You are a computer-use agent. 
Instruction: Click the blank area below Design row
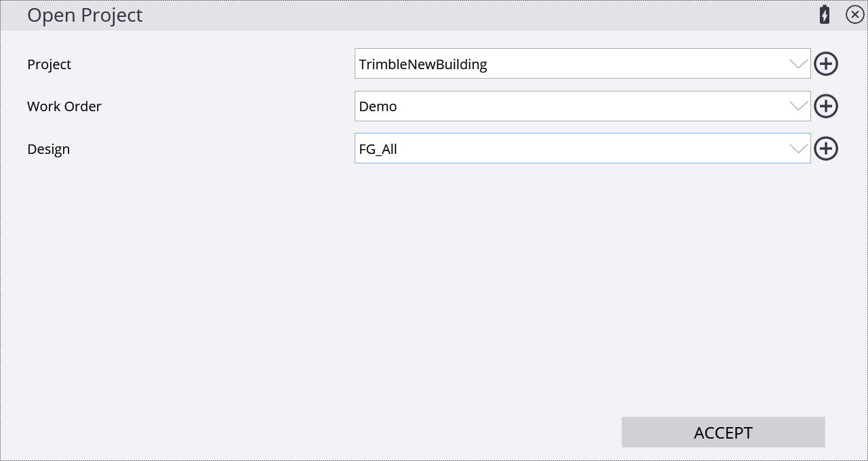434,285
